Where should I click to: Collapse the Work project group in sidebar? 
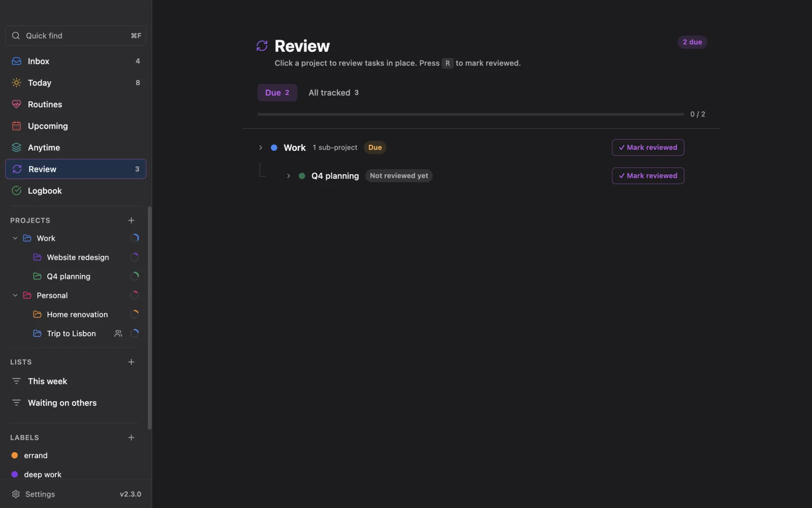(x=15, y=238)
